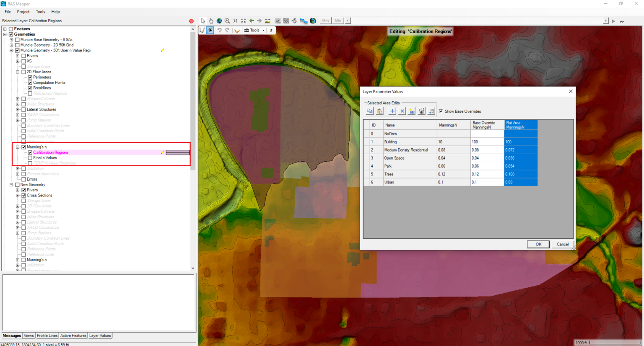The height and width of the screenshot is (346, 644).
Task: Switch to the Profile Lines tab
Action: pyautogui.click(x=47, y=336)
